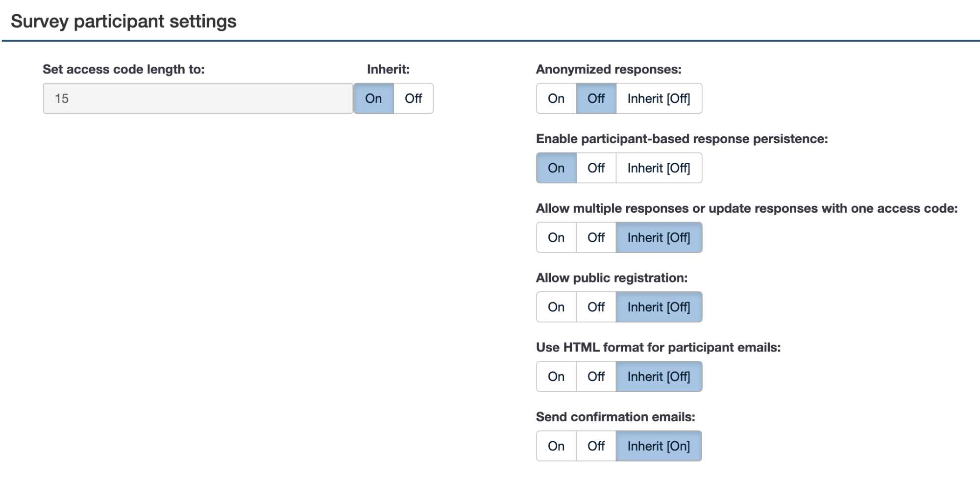This screenshot has height=479, width=980.
Task: Turn Inherit On for access code length
Action: 373,99
